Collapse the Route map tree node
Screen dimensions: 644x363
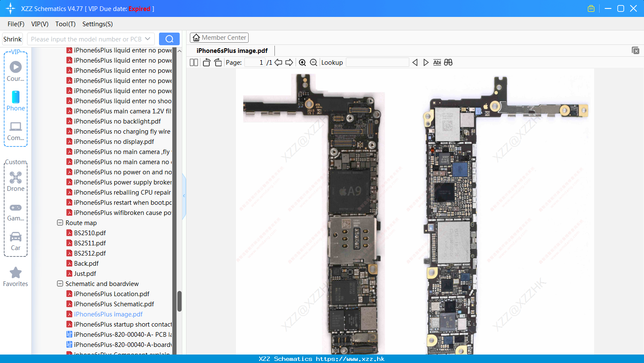(x=60, y=223)
